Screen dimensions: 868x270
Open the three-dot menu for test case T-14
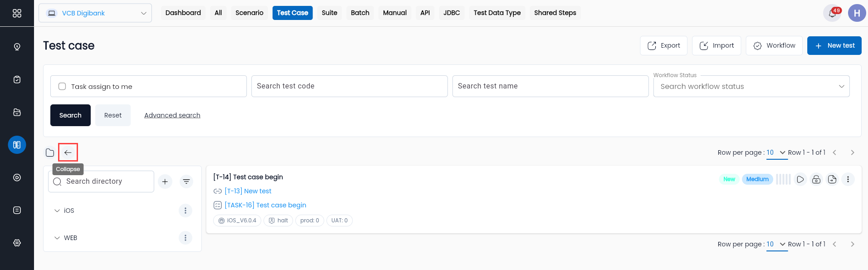tap(848, 179)
